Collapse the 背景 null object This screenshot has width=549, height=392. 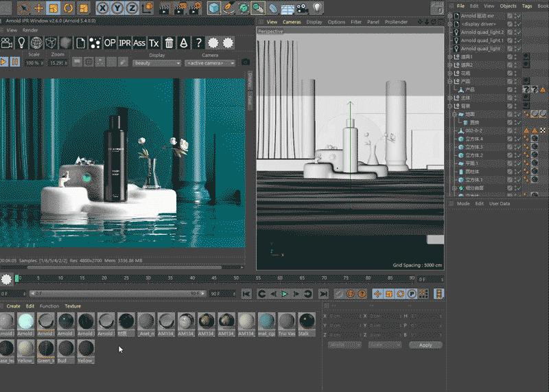click(x=450, y=106)
